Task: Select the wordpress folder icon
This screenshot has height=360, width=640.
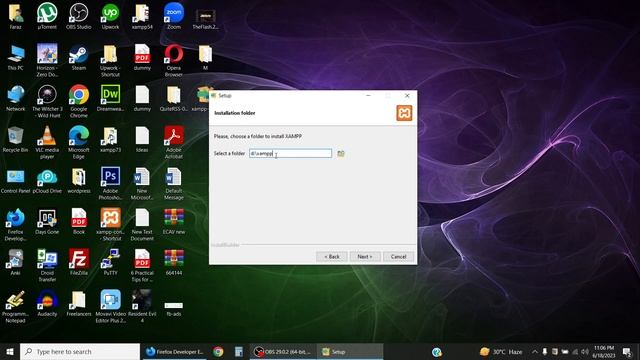Action: 79,180
